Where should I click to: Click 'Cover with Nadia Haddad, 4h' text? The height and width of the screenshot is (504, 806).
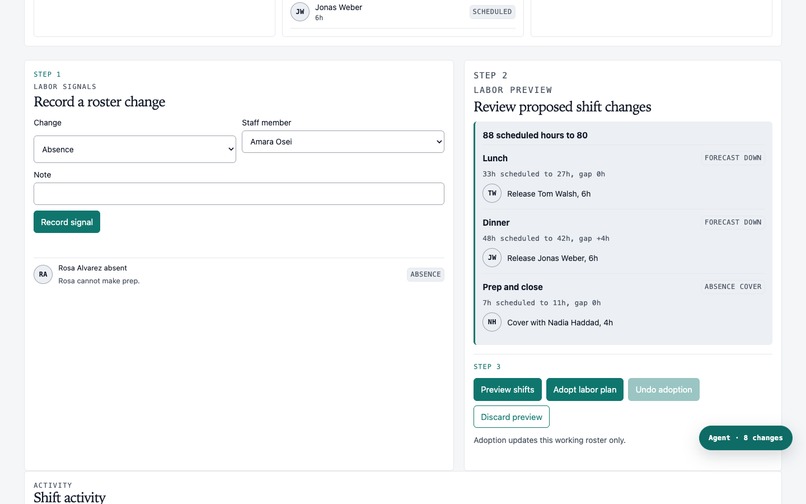[x=560, y=322]
